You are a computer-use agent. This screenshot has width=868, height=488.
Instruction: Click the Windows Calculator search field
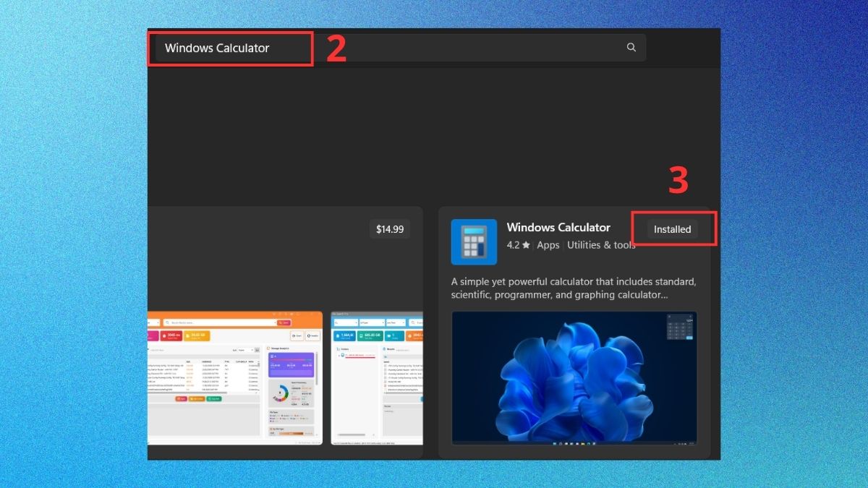(x=400, y=48)
